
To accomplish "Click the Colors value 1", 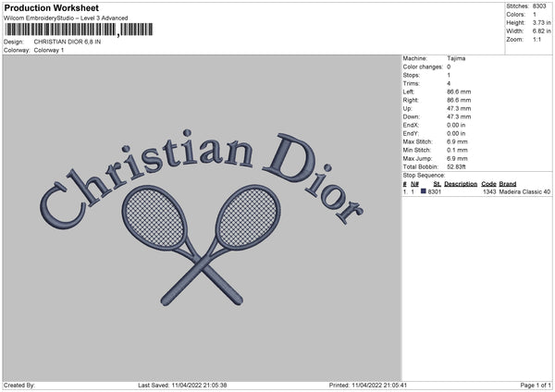I will (x=535, y=15).
